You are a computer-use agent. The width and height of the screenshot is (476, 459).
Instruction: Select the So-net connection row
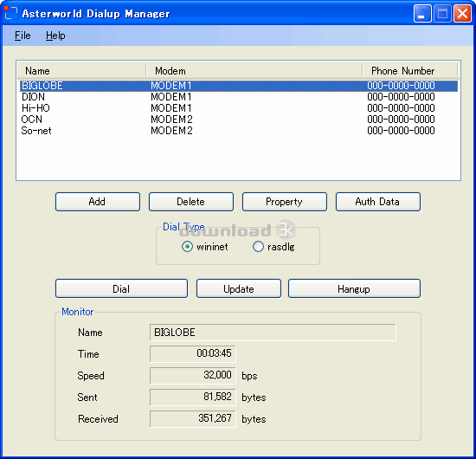[239, 131]
